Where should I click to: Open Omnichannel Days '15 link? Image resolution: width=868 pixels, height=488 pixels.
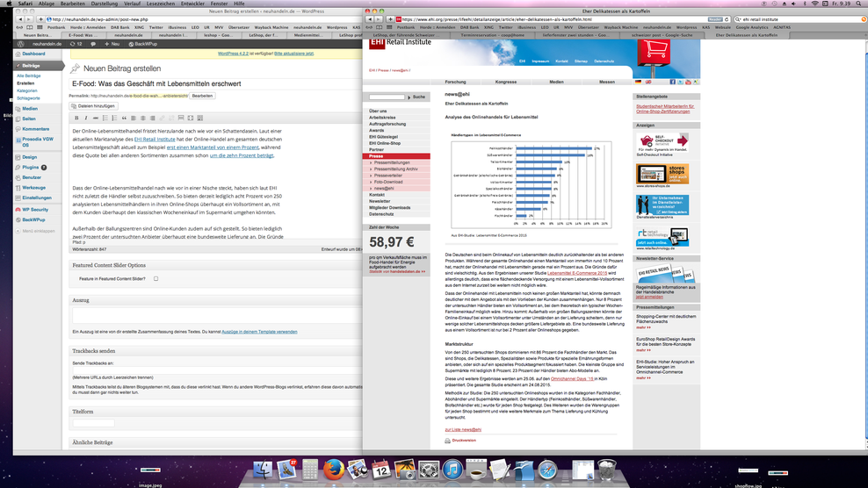point(573,379)
